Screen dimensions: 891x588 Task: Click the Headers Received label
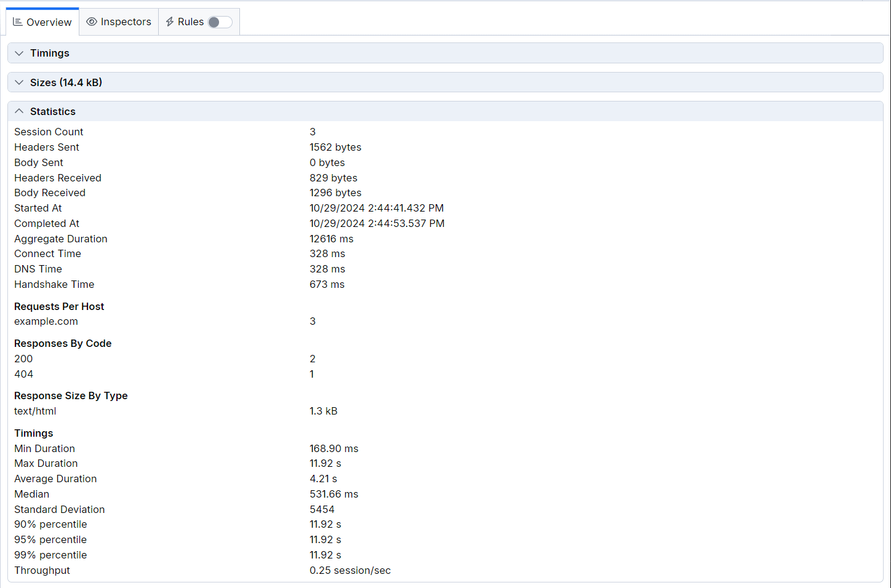pos(58,178)
